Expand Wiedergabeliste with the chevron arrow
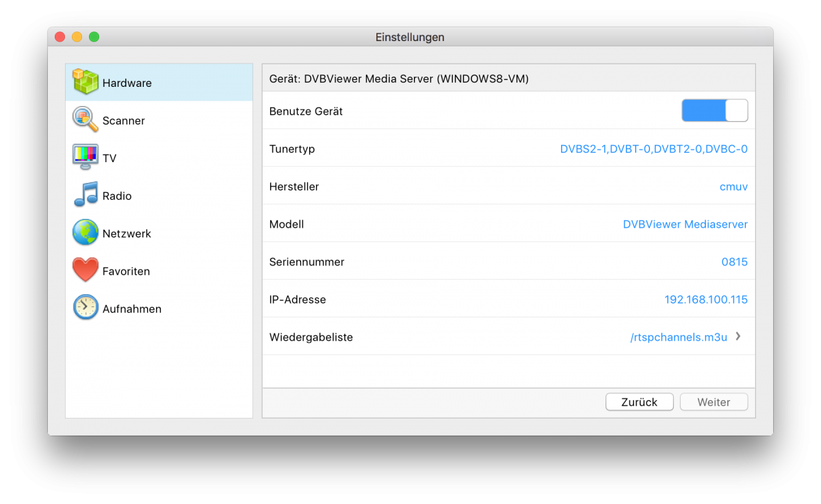The height and width of the screenshot is (504, 821). 738,336
